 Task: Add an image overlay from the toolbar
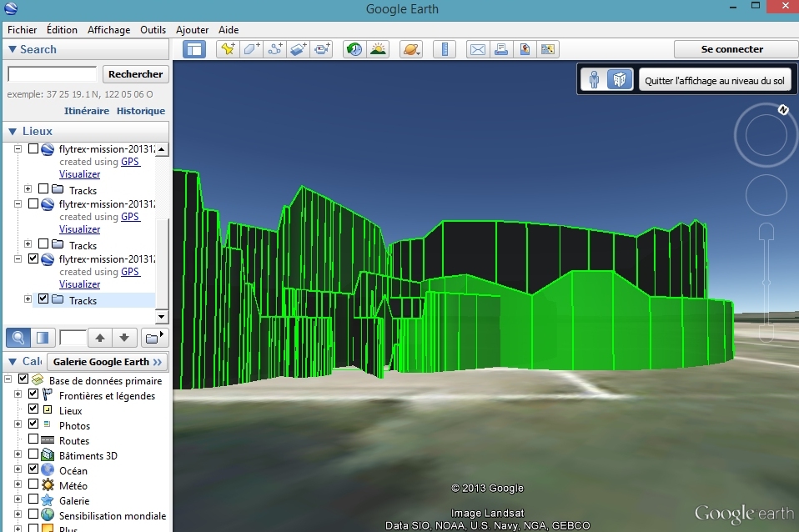(x=299, y=49)
